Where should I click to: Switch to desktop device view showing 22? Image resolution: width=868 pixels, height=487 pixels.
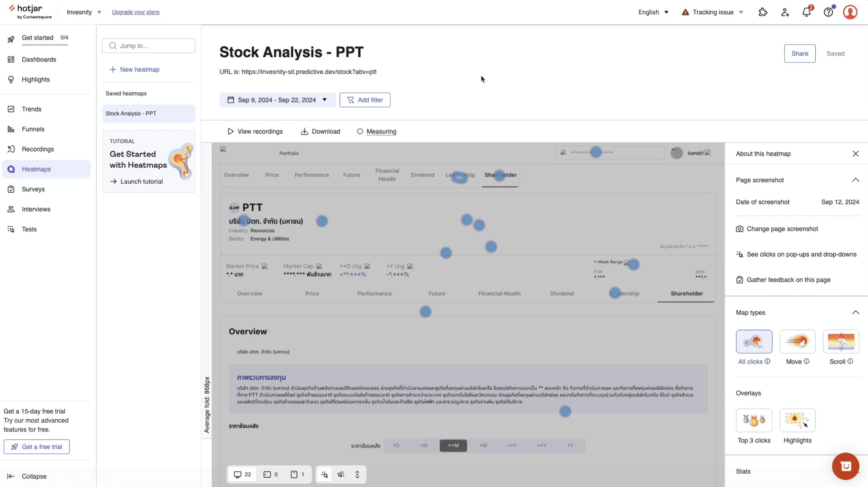click(x=242, y=474)
